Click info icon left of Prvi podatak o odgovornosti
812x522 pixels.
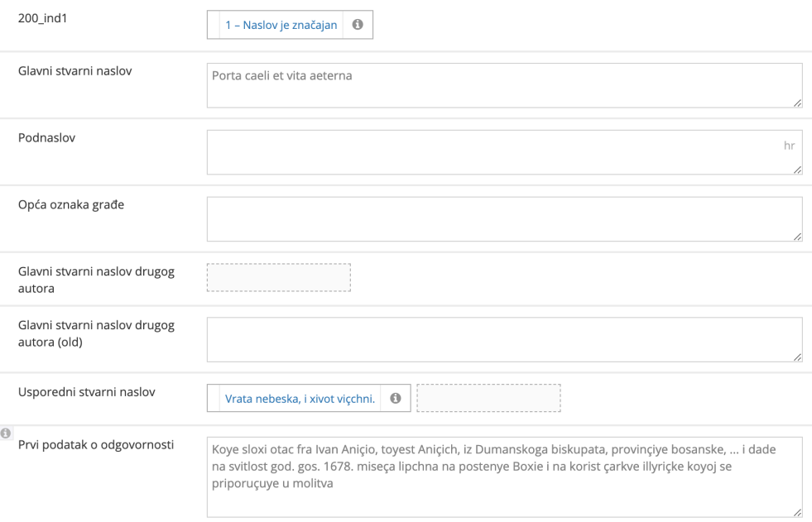click(x=7, y=433)
